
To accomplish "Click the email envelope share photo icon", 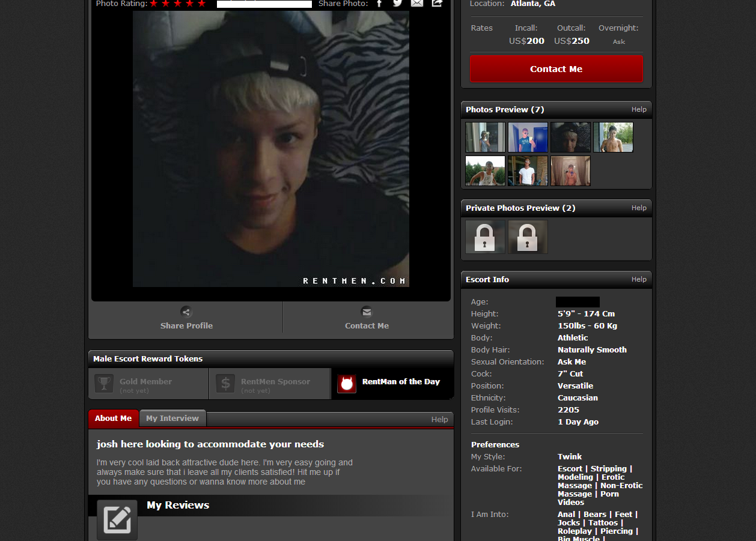I will pyautogui.click(x=417, y=3).
